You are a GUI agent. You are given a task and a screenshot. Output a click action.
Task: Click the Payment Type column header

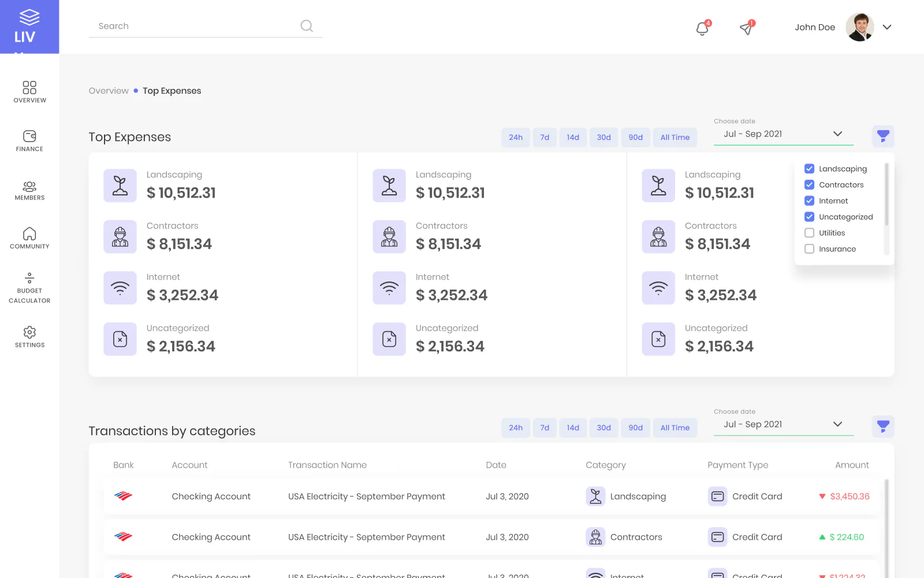point(738,465)
